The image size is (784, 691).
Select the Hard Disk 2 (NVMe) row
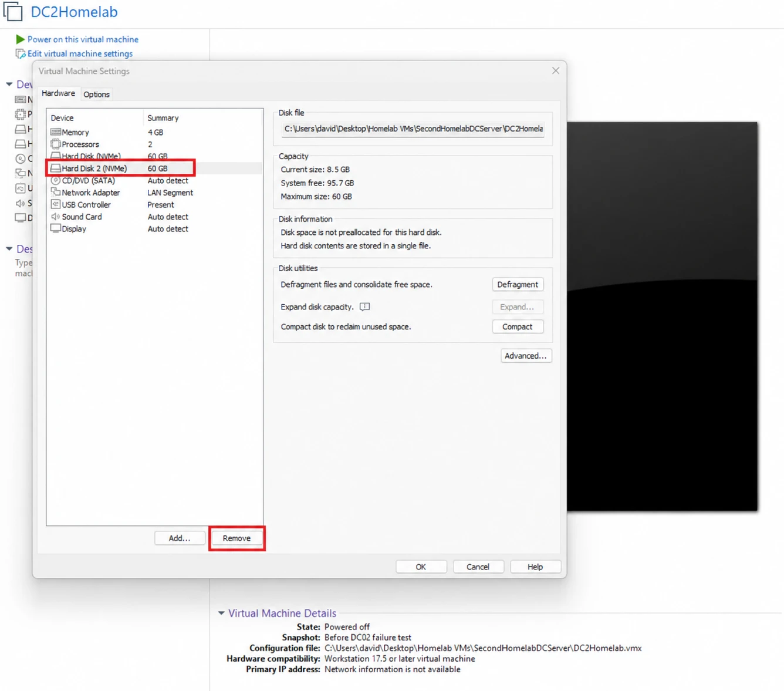(154, 168)
